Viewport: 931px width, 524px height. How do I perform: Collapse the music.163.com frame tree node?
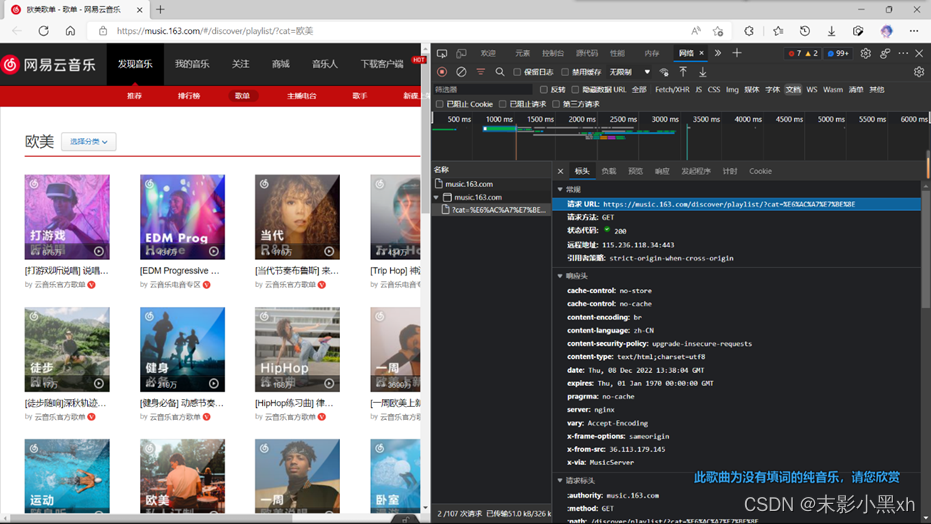(436, 197)
